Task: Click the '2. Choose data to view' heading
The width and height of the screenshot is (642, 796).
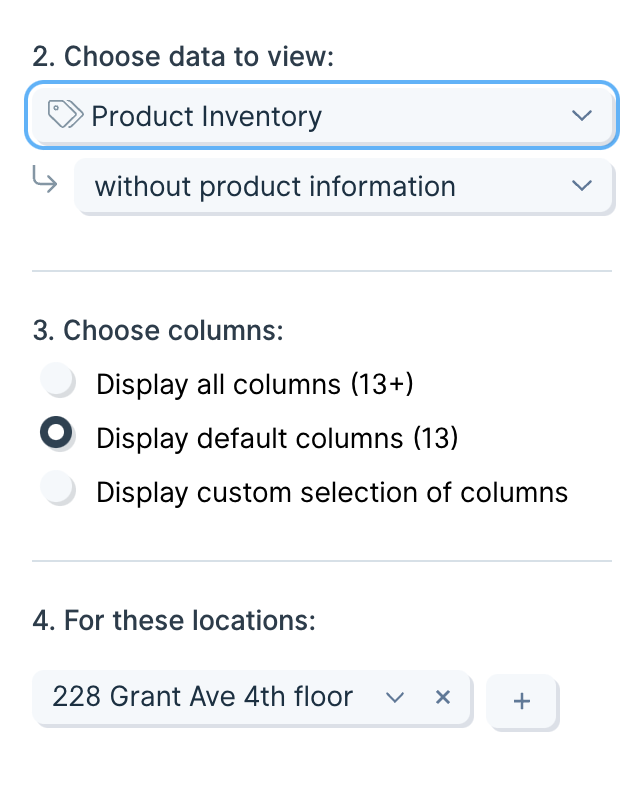Action: (183, 56)
